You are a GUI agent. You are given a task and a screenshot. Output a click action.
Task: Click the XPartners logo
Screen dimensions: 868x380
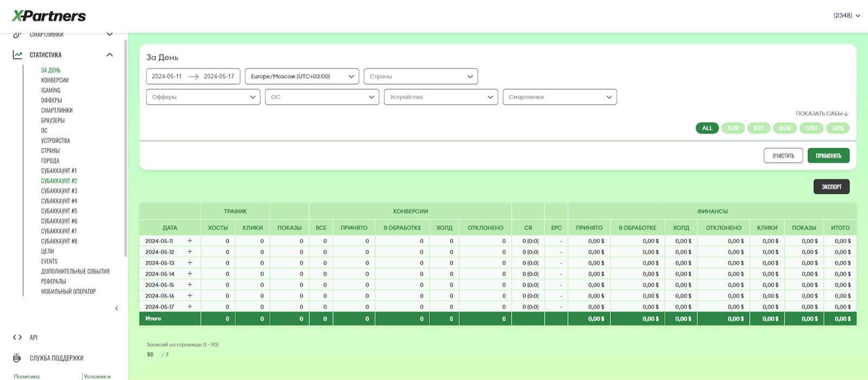click(x=49, y=16)
